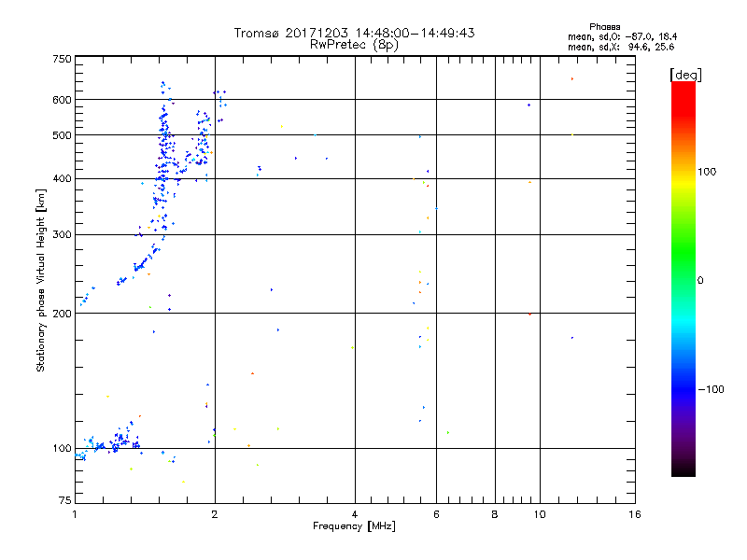Click the plot title 'Tromsø 20171203 14:48:00-14:49:43'
747x560 pixels.
[354, 33]
